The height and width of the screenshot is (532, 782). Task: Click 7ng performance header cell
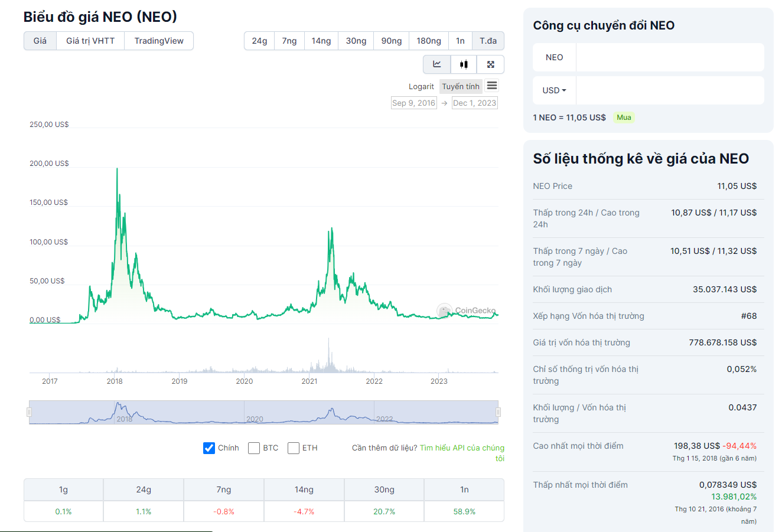pos(224,489)
